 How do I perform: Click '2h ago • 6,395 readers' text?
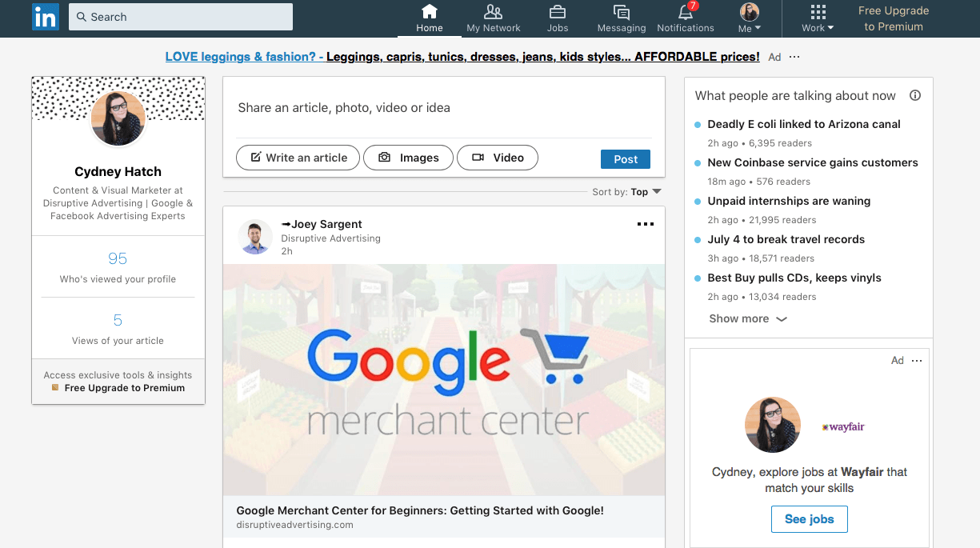(760, 143)
